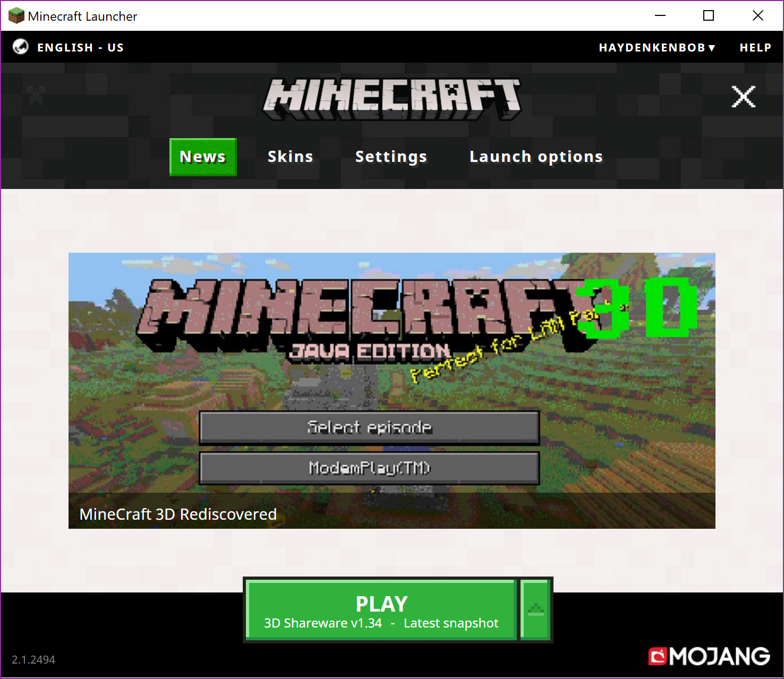Open the MineCraft 3D Rediscovered news image

pyautogui.click(x=392, y=390)
